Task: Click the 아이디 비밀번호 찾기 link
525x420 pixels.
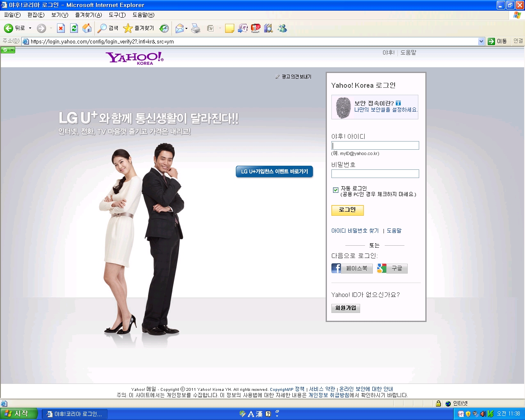Action: [355, 231]
